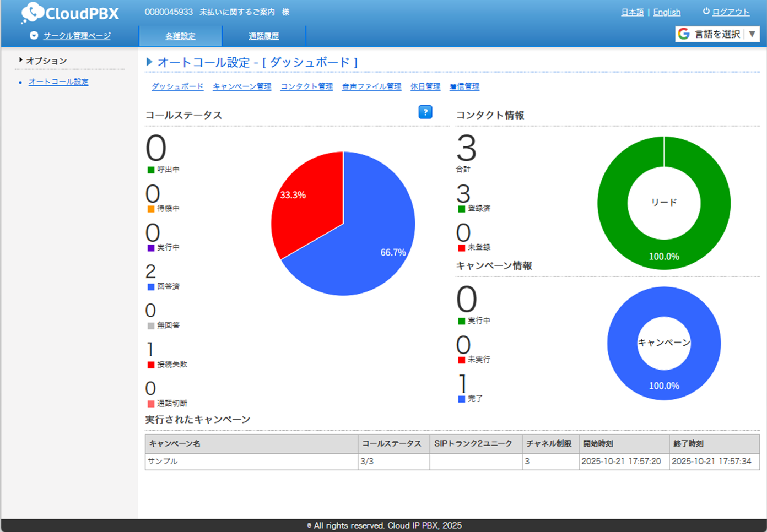Screen dimensions: 767x532
Task: Click the オートコール設定 link in sidebar
Action: click(57, 81)
